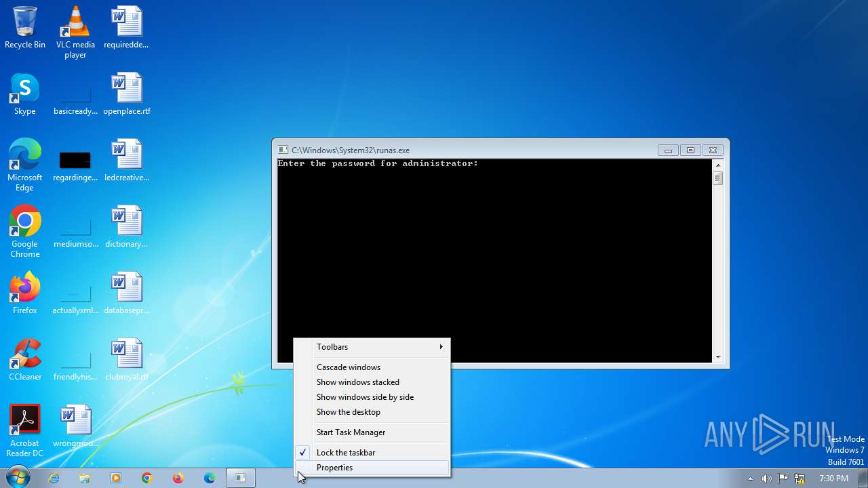868x488 pixels.
Task: Launch Firefox desktop shortcut
Action: [25, 293]
